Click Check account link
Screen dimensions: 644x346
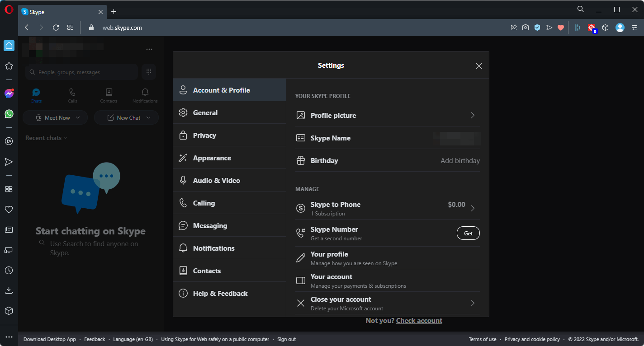[x=419, y=320]
